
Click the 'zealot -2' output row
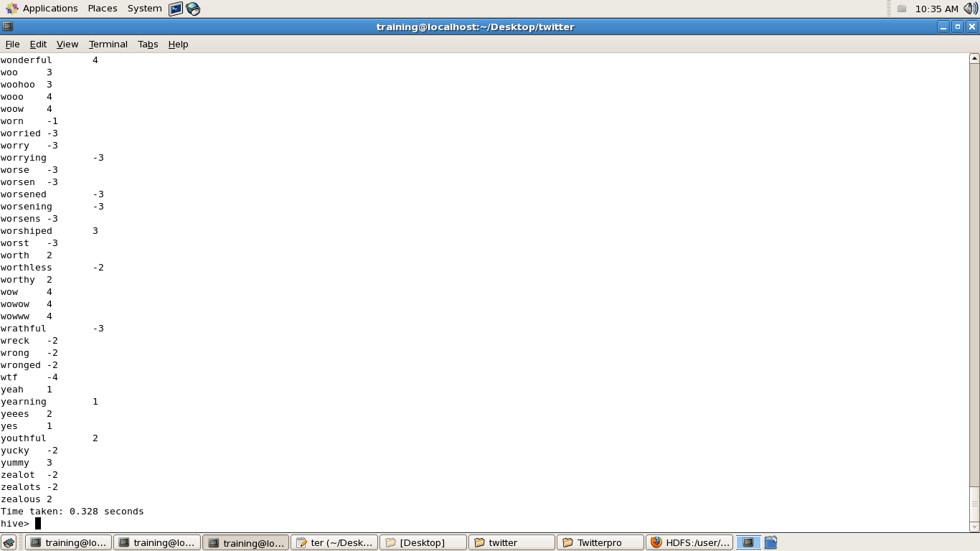[29, 475]
